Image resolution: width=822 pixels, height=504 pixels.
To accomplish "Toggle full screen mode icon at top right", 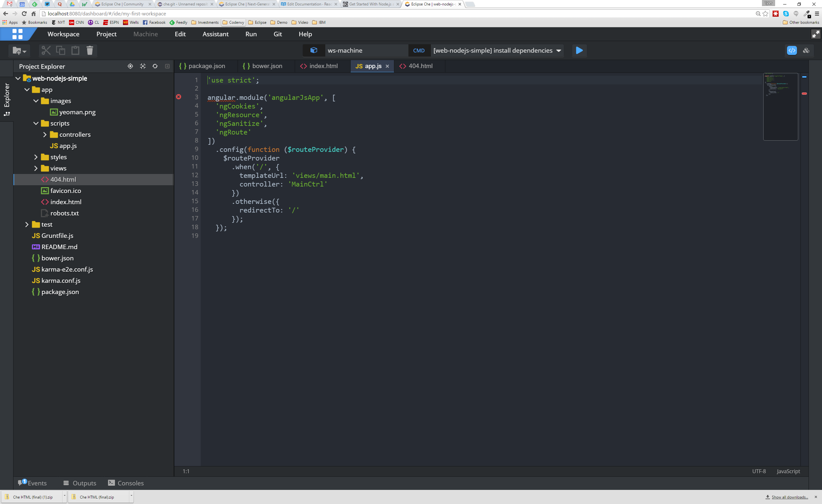I will 815,34.
